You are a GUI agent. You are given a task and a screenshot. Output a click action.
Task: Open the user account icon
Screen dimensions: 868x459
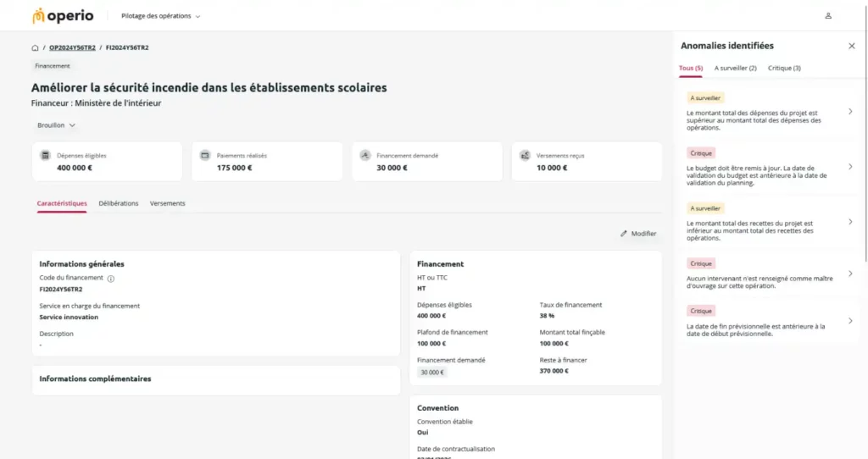coord(828,16)
